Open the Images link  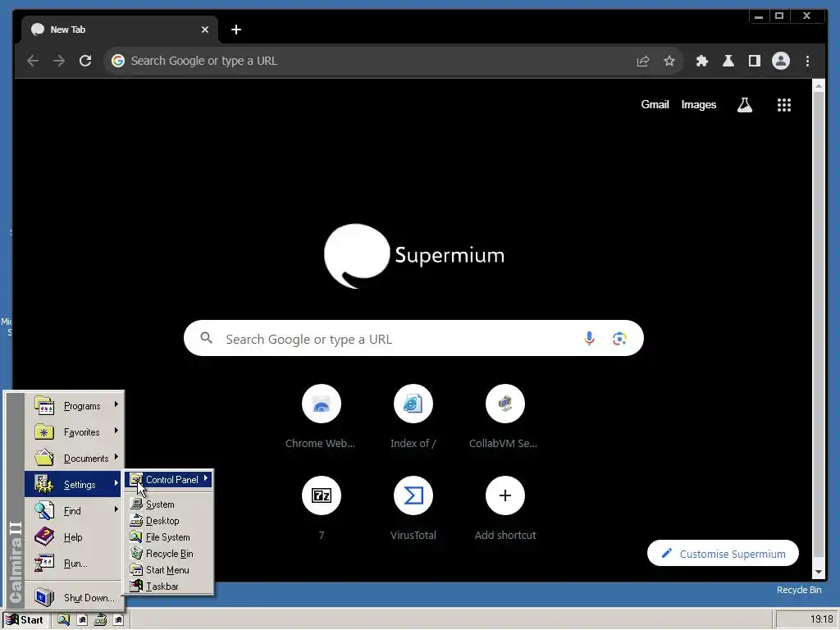point(699,104)
